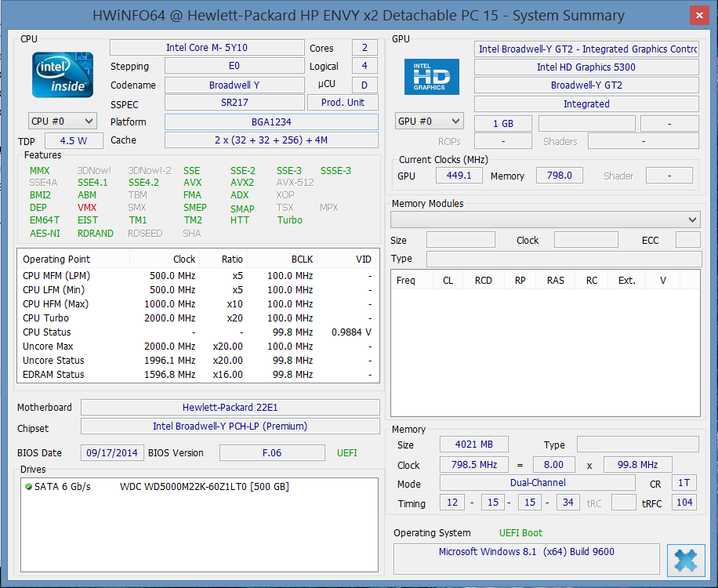The height and width of the screenshot is (588, 718).
Task: Select the CPU MFM (LPM) row
Action: 198,276
